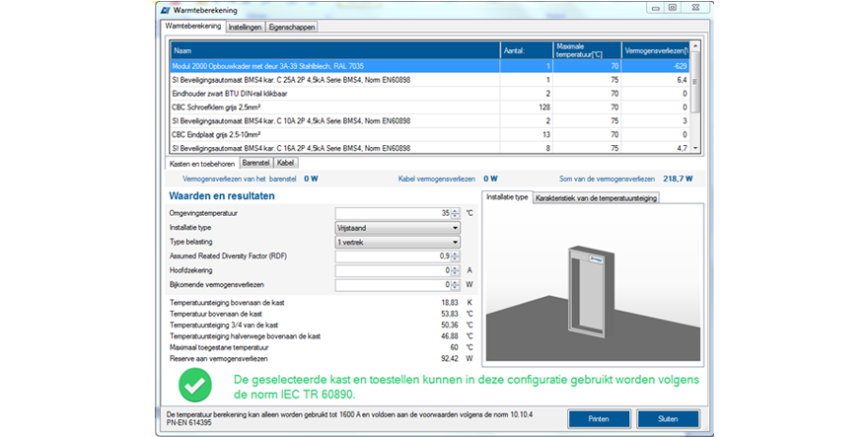Click the table scrollbar down arrow
The image size is (868, 437).
[x=695, y=148]
